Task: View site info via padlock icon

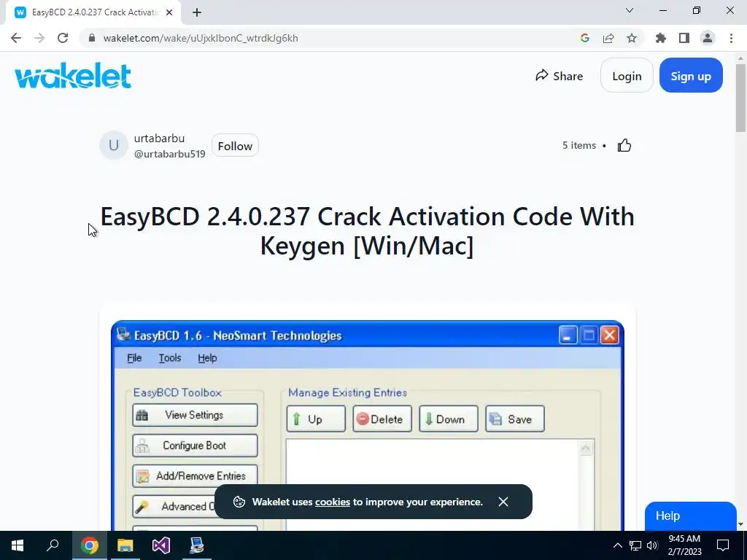Action: [x=93, y=38]
